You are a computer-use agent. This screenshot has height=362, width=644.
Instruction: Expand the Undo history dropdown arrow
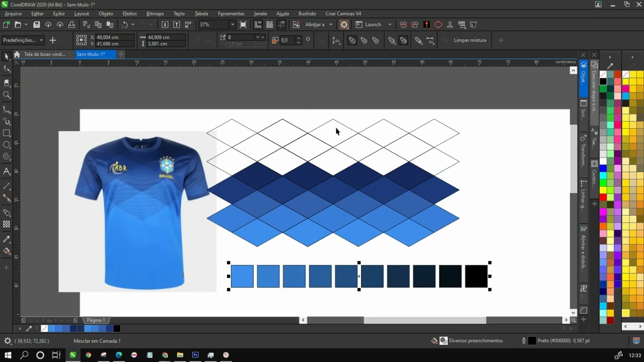coord(133,24)
